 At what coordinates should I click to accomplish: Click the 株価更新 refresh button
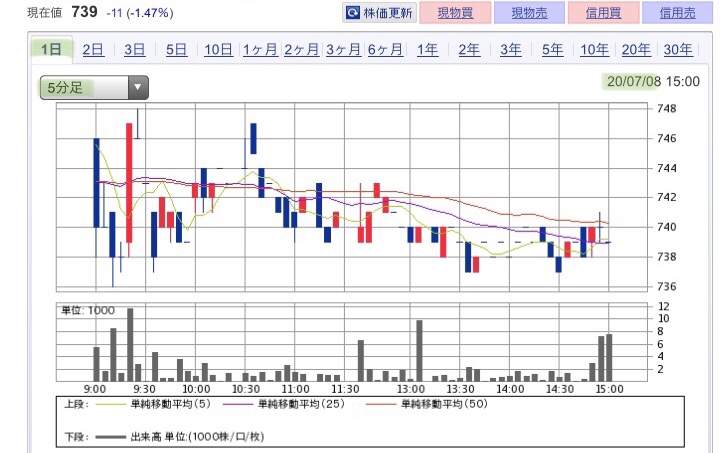click(379, 12)
